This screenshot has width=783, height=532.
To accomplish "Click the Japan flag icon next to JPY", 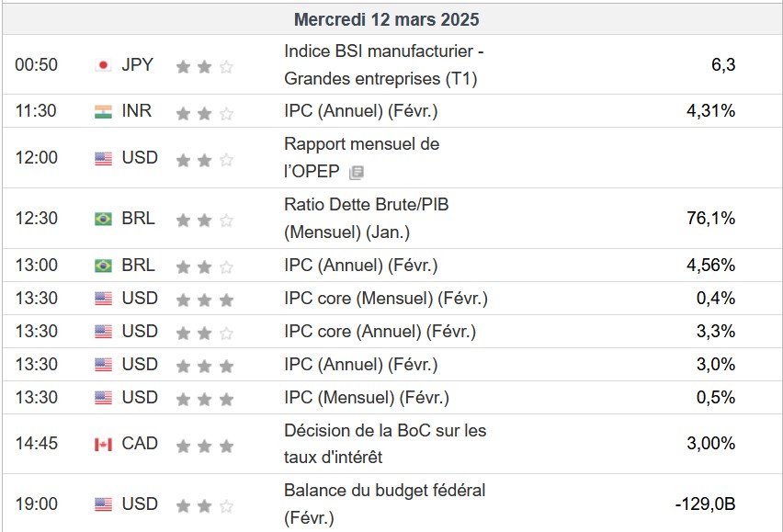I will click(103, 65).
